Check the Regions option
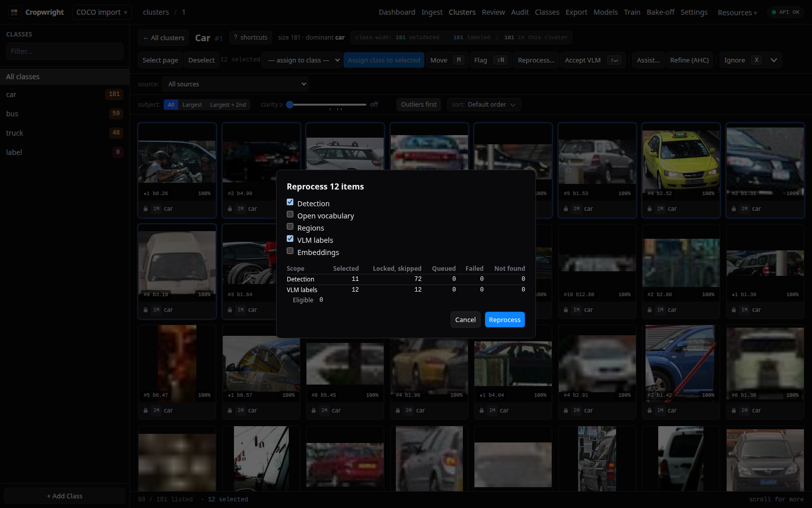Screen dimensions: 812x508 click(x=290, y=227)
